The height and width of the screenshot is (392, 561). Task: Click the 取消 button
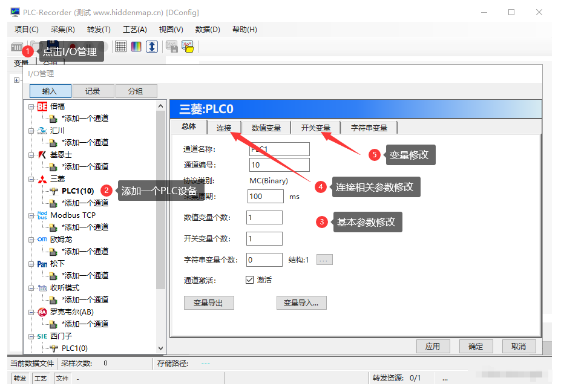(x=519, y=346)
